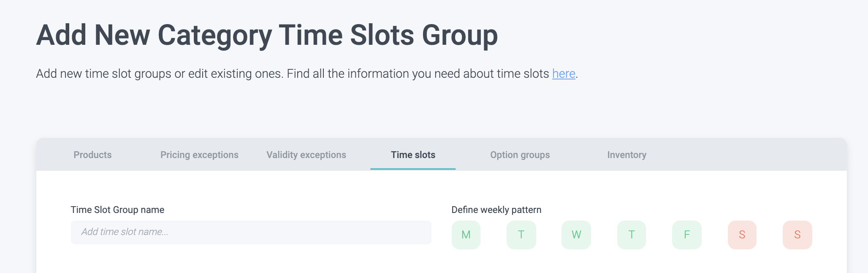Screen dimensions: 868x273
Task: Click the Add New Category Time Slots Group heading
Action: 267,35
